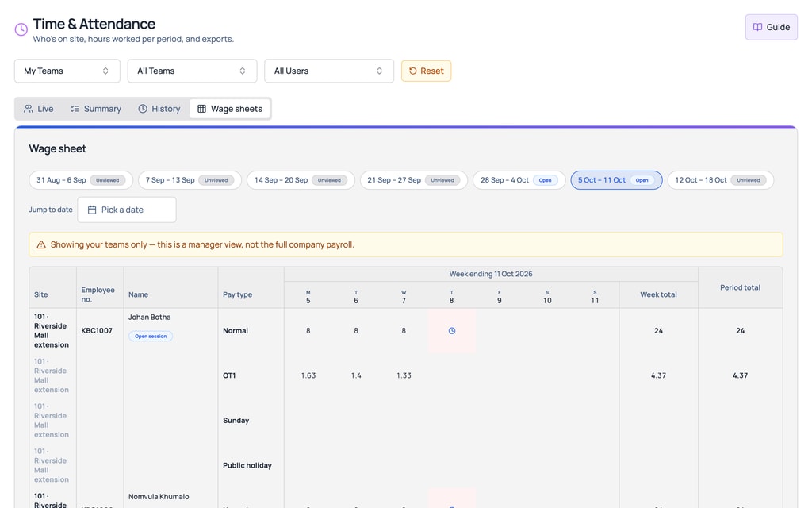Click the Week ending 11 Oct 2026 header
The height and width of the screenshot is (508, 812).
point(490,274)
